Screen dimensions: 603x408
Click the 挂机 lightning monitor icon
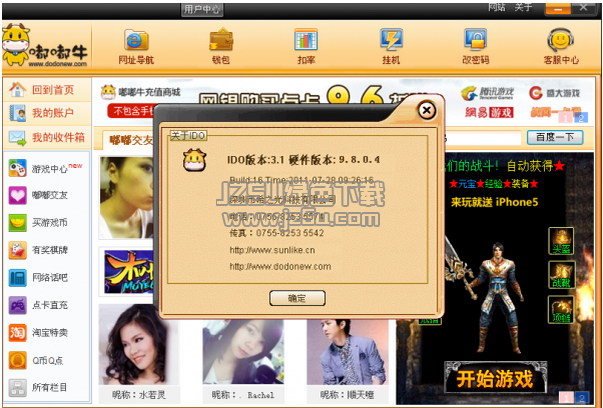pos(391,40)
